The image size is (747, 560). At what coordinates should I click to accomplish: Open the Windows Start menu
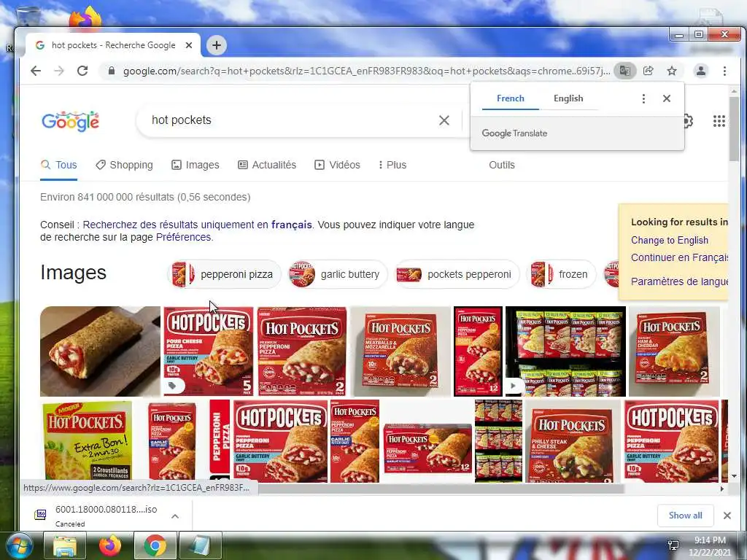tap(18, 546)
